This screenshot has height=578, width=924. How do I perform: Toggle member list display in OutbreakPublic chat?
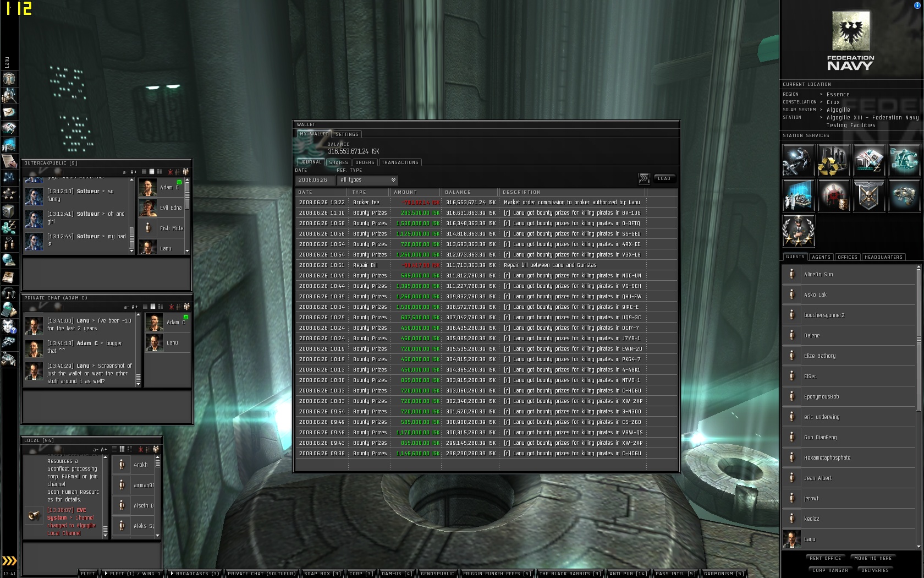click(185, 172)
